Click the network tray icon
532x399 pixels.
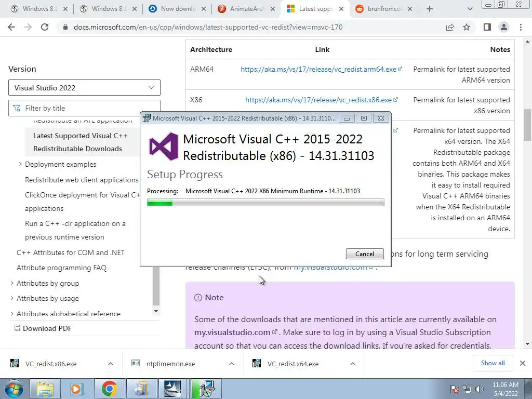click(467, 389)
